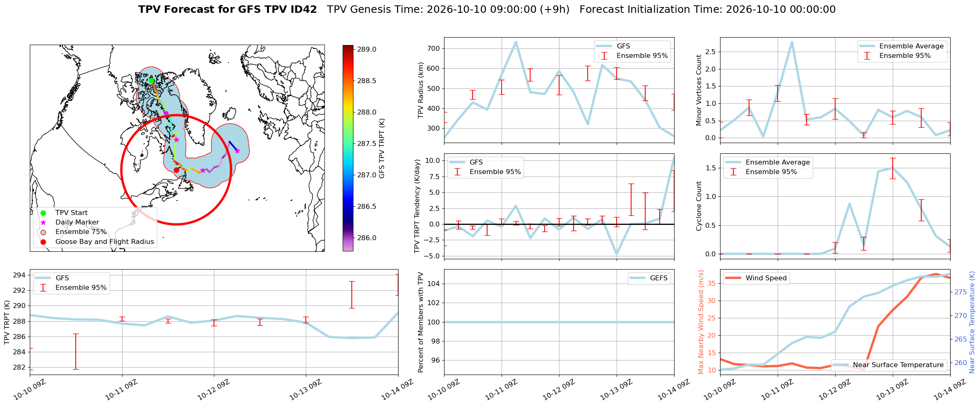Click the 'GFS TPV TRPT (K)' colorbar label
The height and width of the screenshot is (406, 980).
pos(382,148)
